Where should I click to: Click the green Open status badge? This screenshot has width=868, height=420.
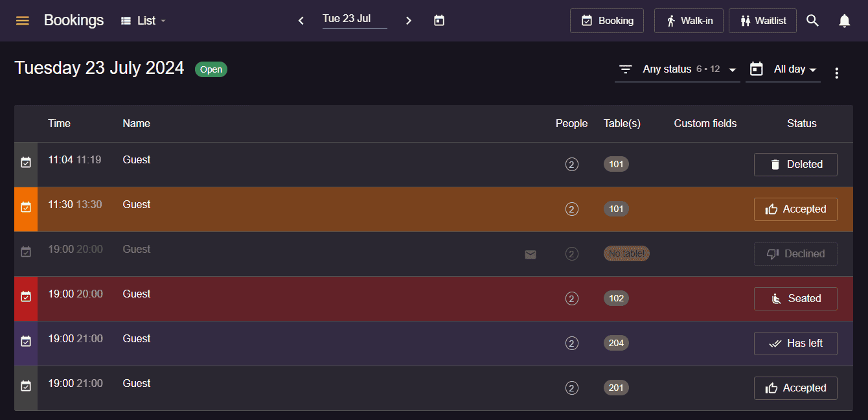click(x=211, y=69)
